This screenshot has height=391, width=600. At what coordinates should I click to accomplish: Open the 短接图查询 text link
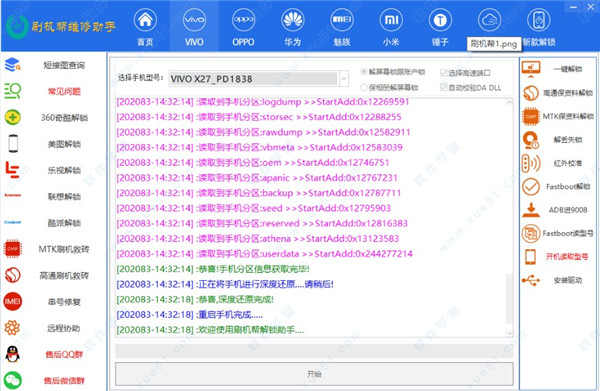tap(64, 65)
